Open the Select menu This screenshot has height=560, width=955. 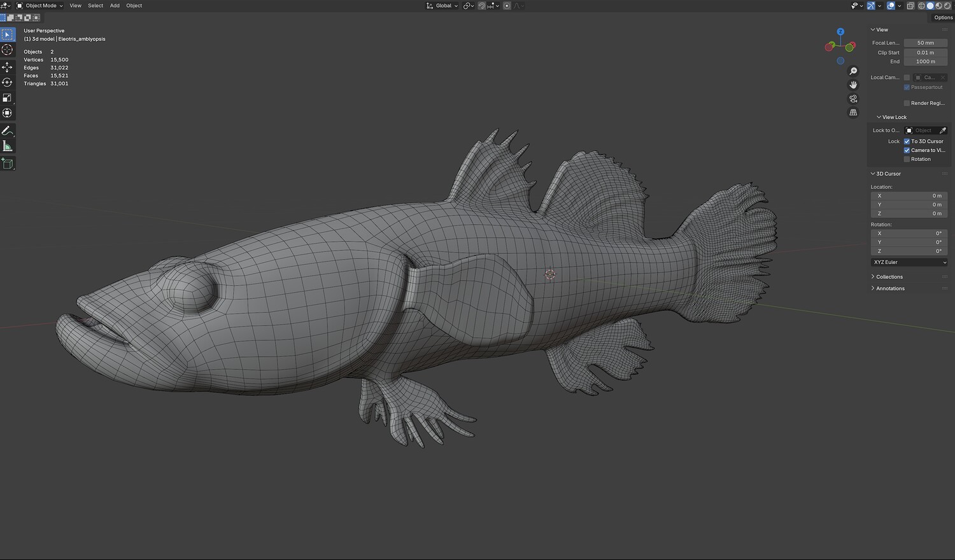pyautogui.click(x=95, y=6)
